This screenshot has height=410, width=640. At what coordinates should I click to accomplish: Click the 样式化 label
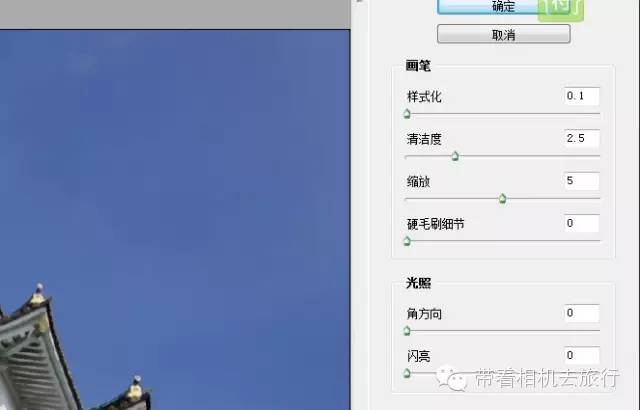tap(424, 97)
